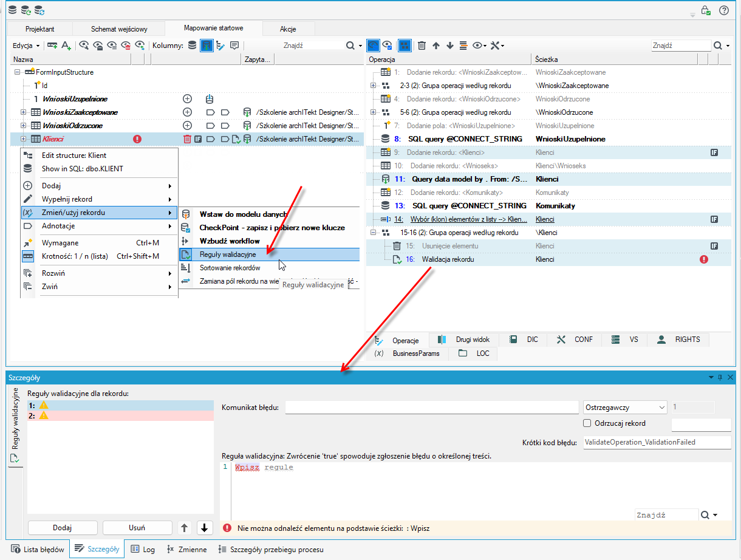The height and width of the screenshot is (560, 741).
Task: Click the Usuń button
Action: click(x=137, y=528)
